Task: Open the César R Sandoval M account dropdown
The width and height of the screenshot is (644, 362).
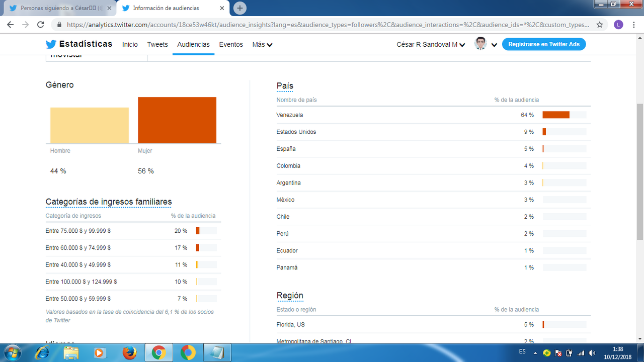Action: tap(431, 44)
